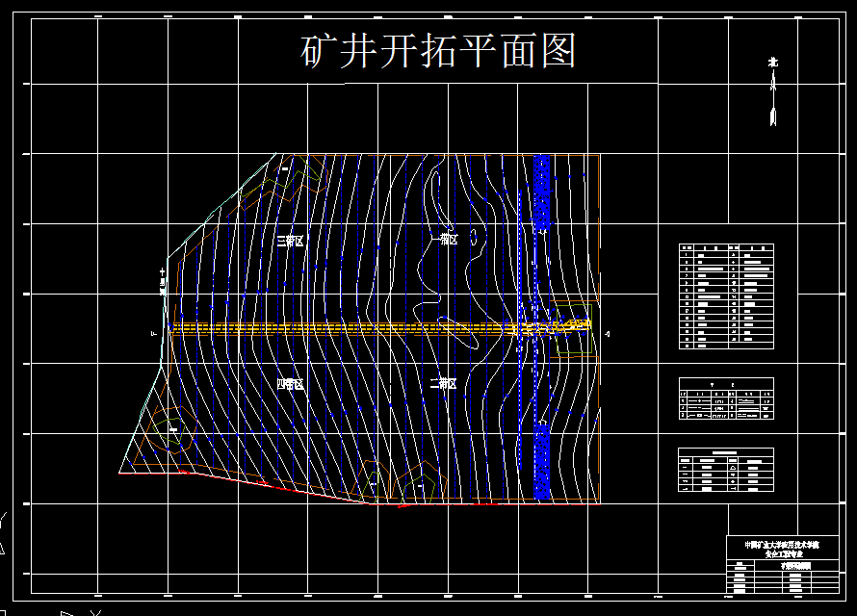The height and width of the screenshot is (616, 857).
Task: Select the lower blue dotted hatch strip
Action: coord(541,462)
